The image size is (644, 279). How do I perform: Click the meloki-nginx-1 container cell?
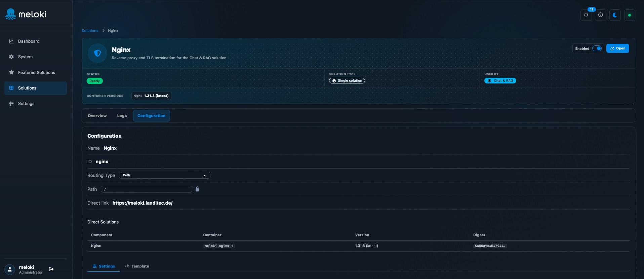point(219,246)
